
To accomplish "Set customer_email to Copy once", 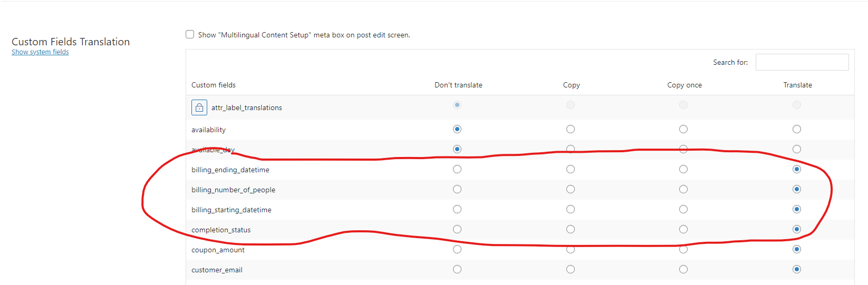I will 683,269.
